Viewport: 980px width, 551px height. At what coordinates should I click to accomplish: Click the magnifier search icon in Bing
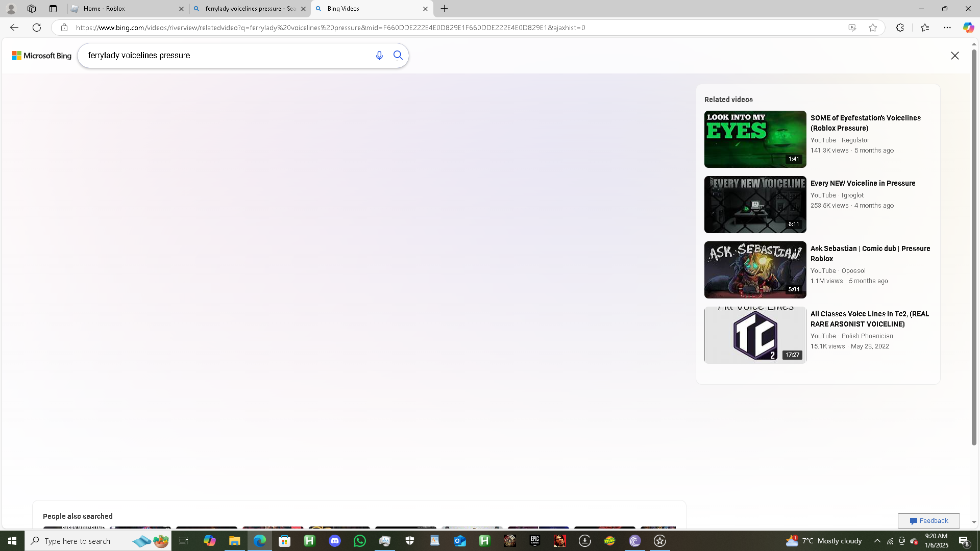tap(398, 56)
